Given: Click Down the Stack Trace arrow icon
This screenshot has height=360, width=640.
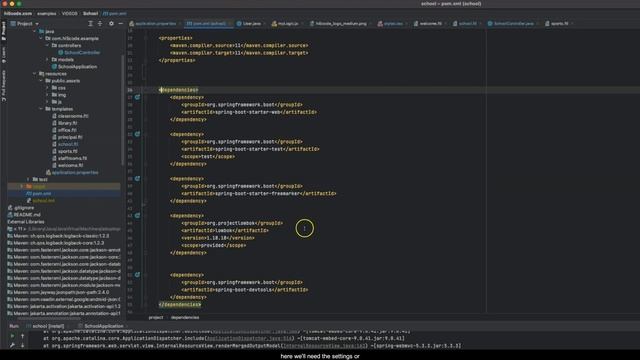Looking at the screenshot, I should 22,345.
